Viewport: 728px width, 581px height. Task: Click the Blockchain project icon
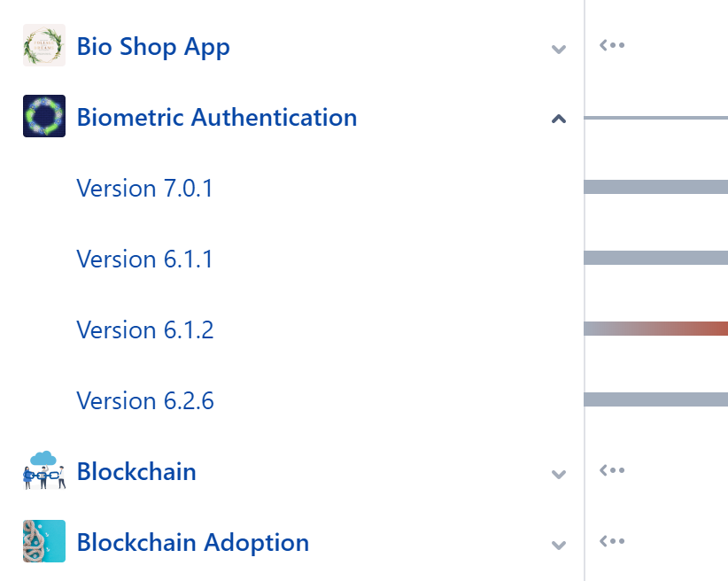44,471
